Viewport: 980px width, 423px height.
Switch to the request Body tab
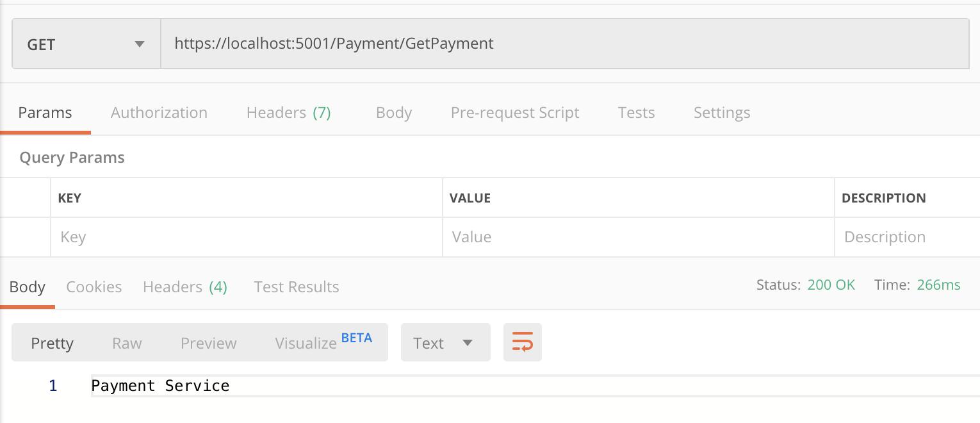tap(393, 112)
